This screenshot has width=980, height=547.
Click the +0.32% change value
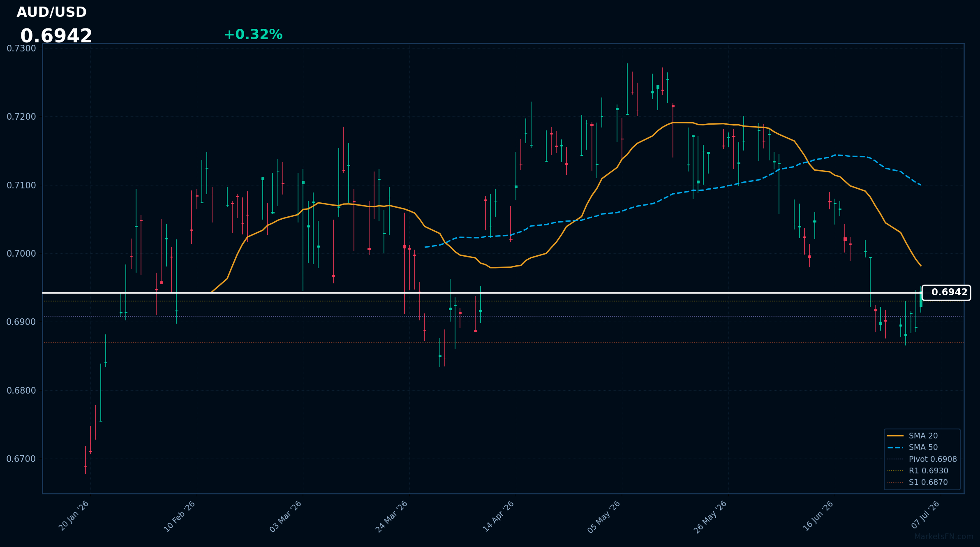pos(253,35)
